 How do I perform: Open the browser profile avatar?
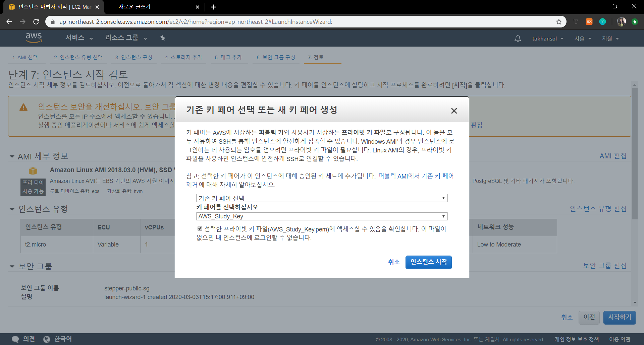621,22
